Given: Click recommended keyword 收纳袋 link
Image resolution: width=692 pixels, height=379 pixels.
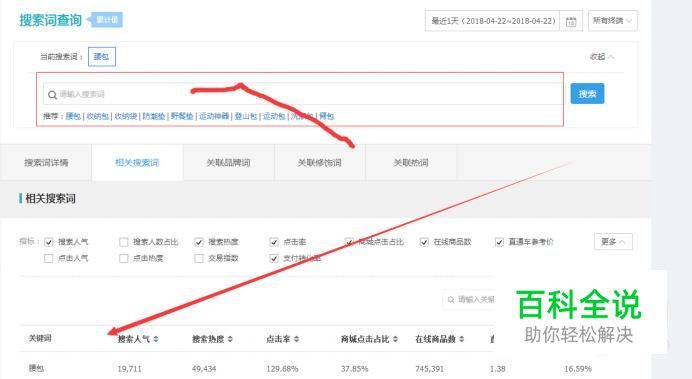Looking at the screenshot, I should (x=126, y=116).
